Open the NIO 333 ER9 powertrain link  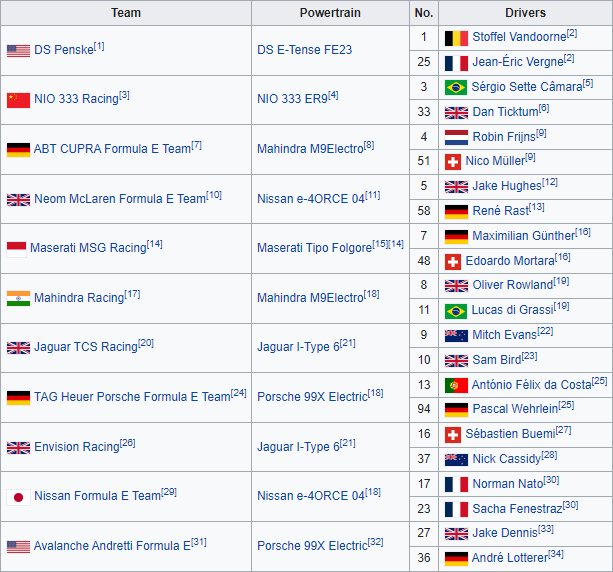click(x=292, y=99)
